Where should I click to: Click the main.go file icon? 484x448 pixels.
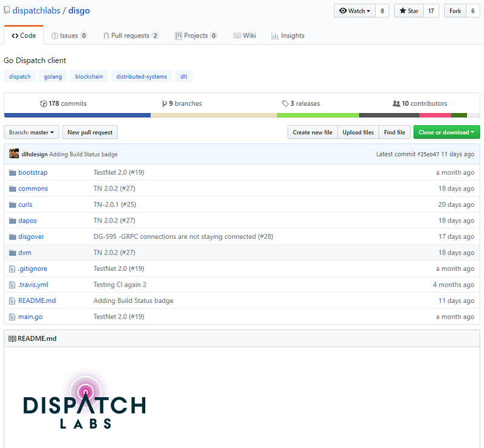click(x=12, y=317)
